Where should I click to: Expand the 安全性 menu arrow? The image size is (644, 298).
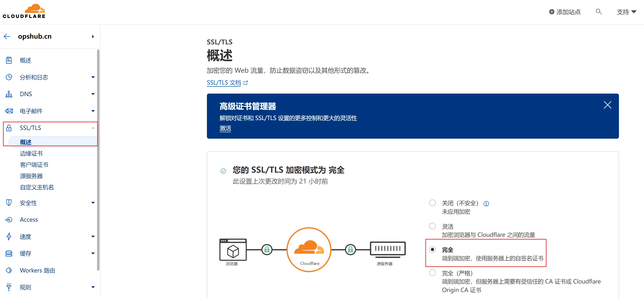pyautogui.click(x=93, y=203)
